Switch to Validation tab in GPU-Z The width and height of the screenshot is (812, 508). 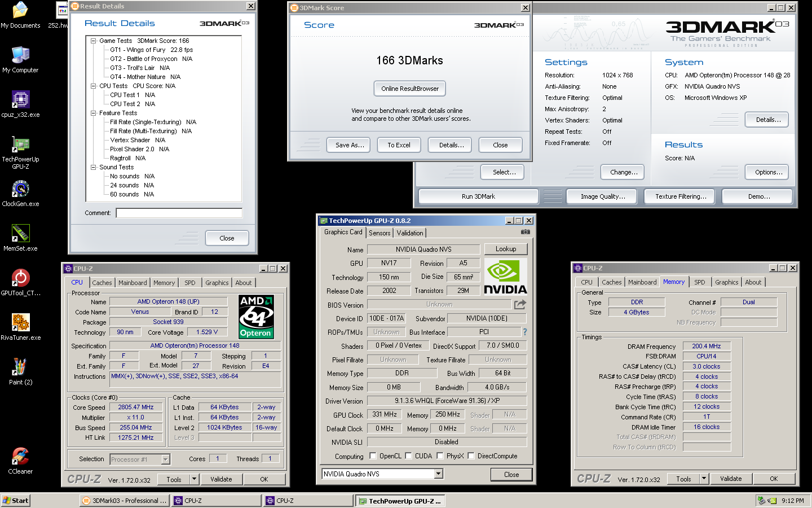[x=410, y=233]
